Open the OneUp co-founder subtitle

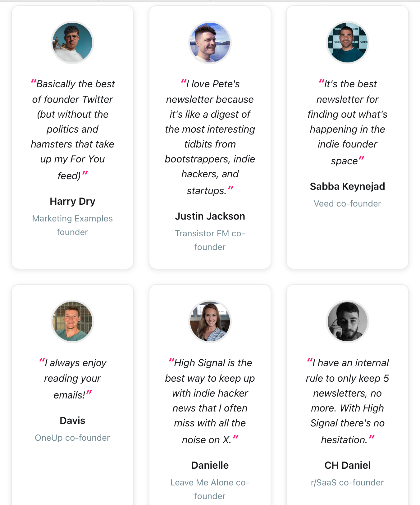tap(72, 438)
